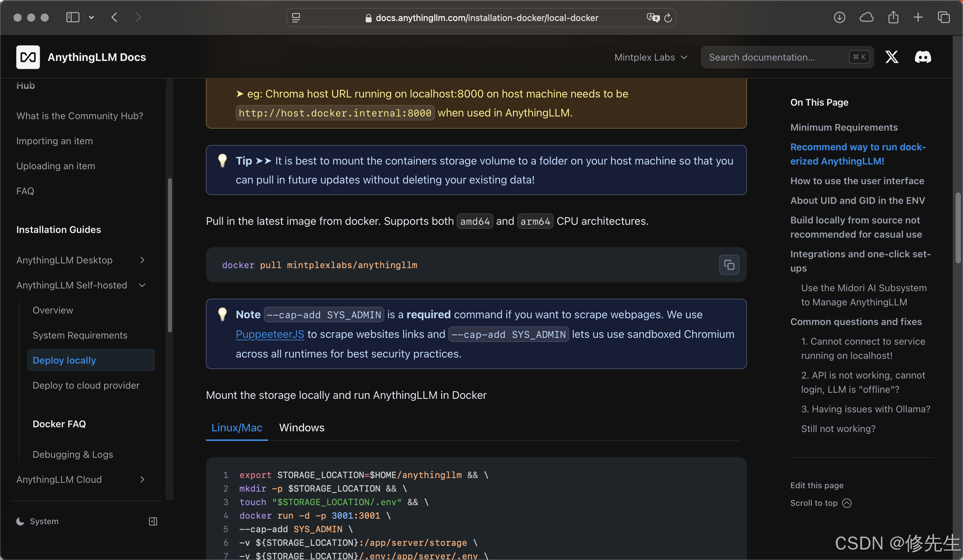Open the Mintplex Labs dropdown
The height and width of the screenshot is (560, 963).
[650, 57]
